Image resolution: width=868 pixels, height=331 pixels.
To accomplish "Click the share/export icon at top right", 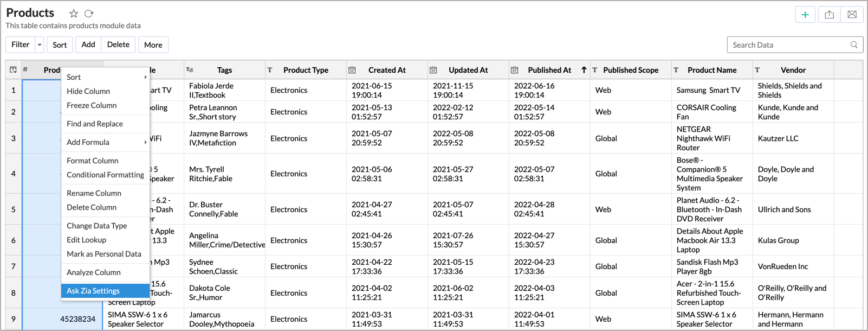I will pyautogui.click(x=829, y=15).
